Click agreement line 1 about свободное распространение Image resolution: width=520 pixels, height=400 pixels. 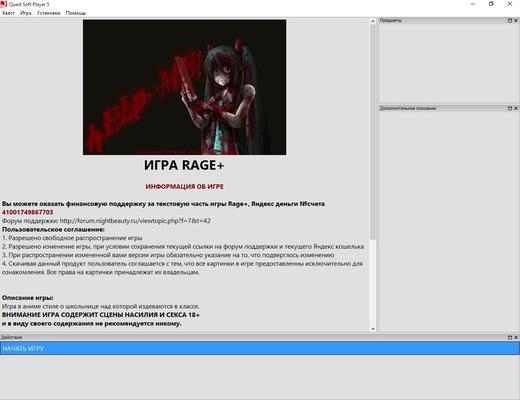click(x=72, y=238)
